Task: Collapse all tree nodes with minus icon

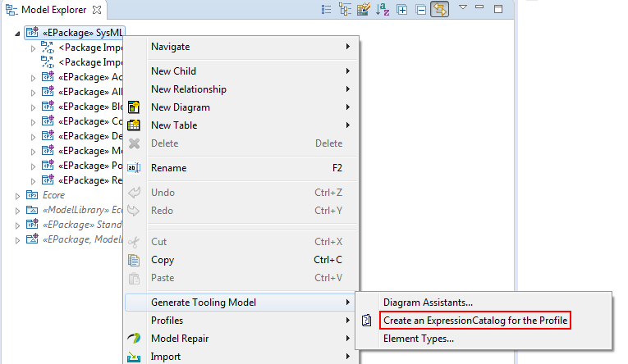Action: point(420,9)
